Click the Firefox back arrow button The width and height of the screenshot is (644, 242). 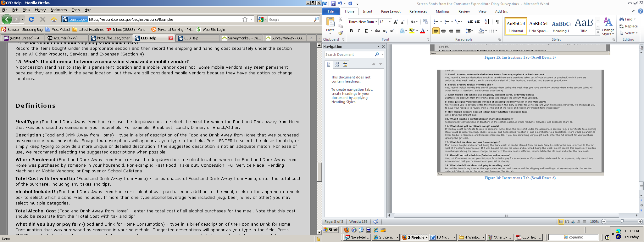tap(7, 19)
